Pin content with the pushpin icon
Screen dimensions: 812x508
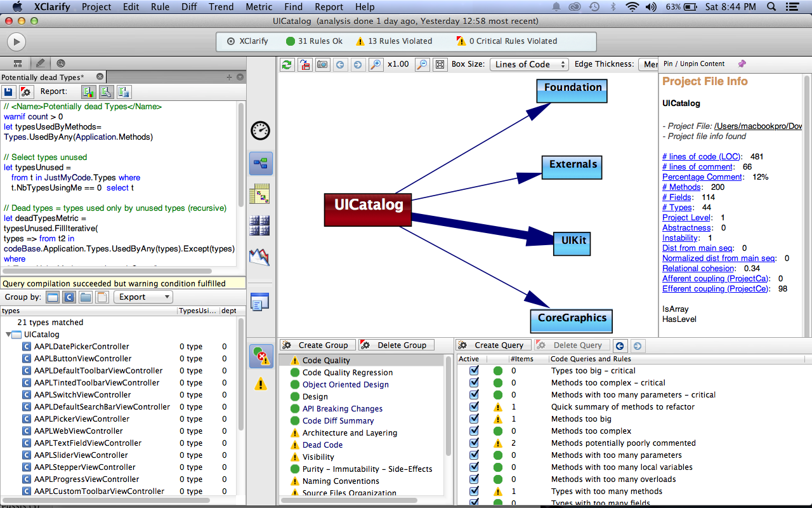742,64
